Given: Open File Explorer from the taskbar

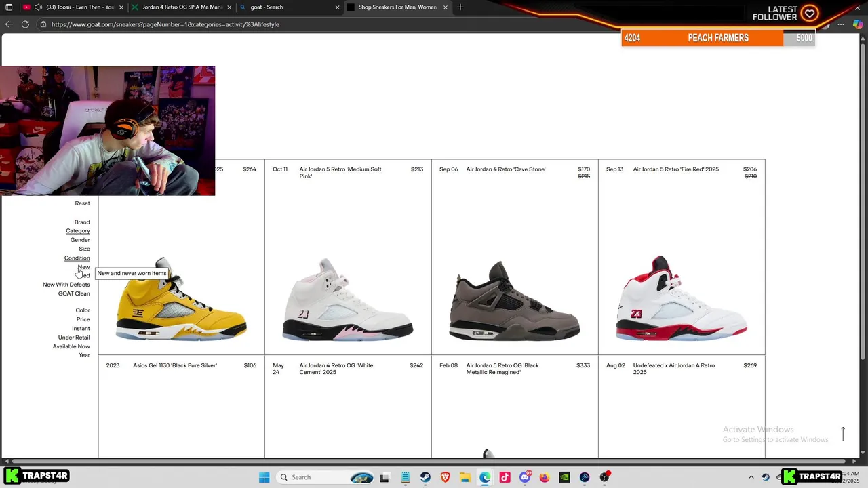Looking at the screenshot, I should [465, 477].
